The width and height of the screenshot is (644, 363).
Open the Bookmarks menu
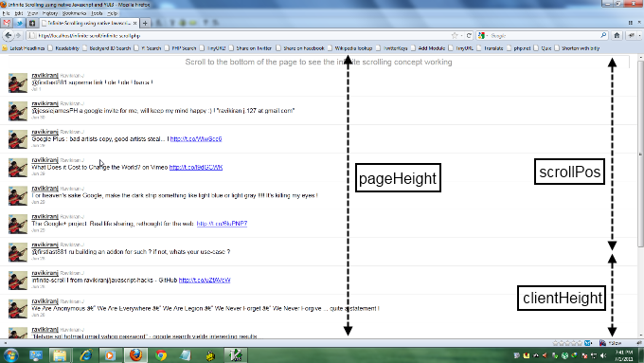(x=74, y=13)
